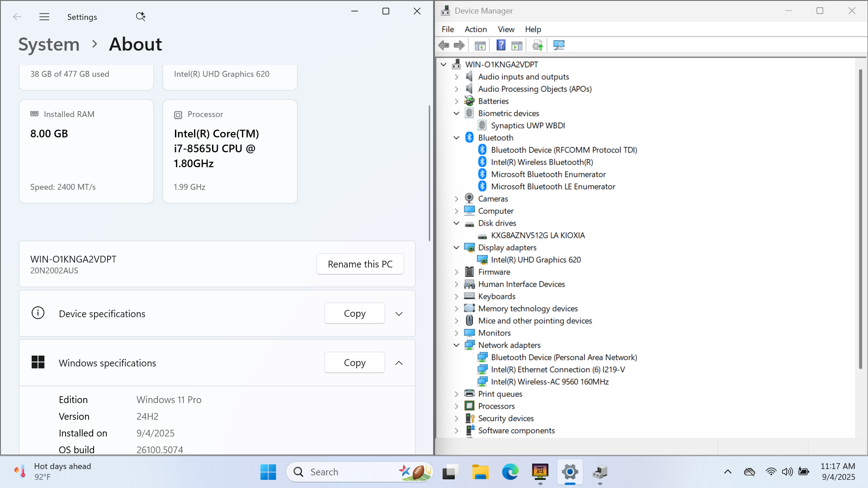Click volume speaker icon in system tray
Image resolution: width=868 pixels, height=488 pixels.
pos(787,472)
